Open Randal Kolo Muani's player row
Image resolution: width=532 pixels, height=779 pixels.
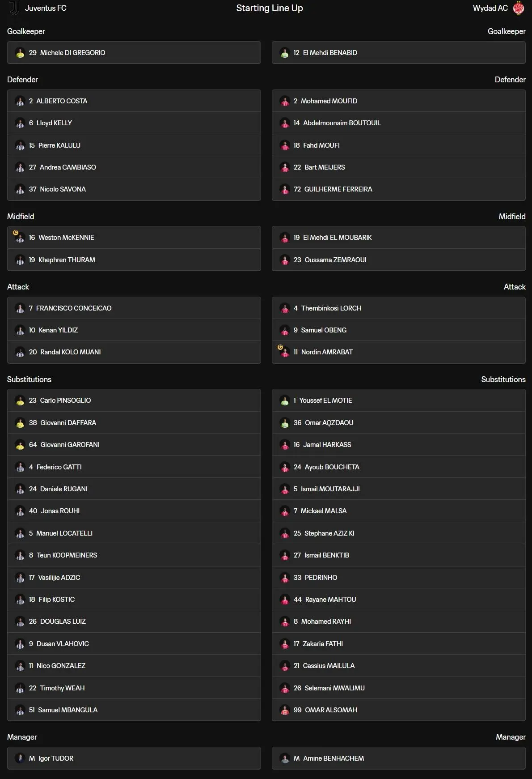134,352
